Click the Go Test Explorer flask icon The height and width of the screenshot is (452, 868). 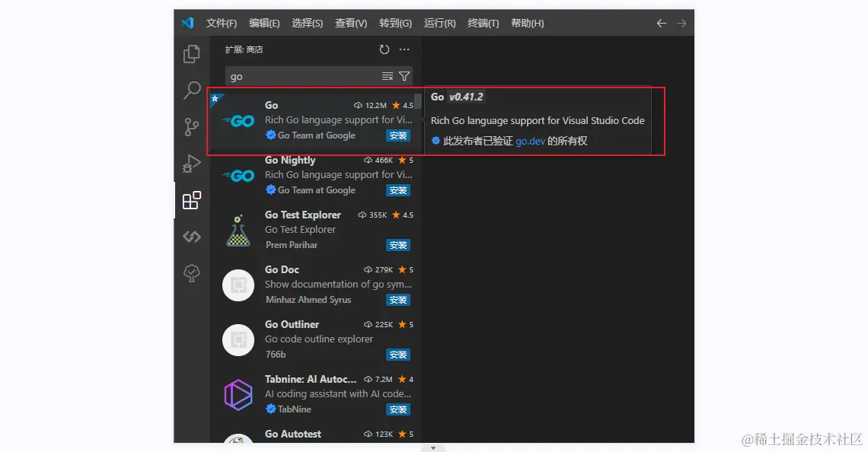pos(238,231)
